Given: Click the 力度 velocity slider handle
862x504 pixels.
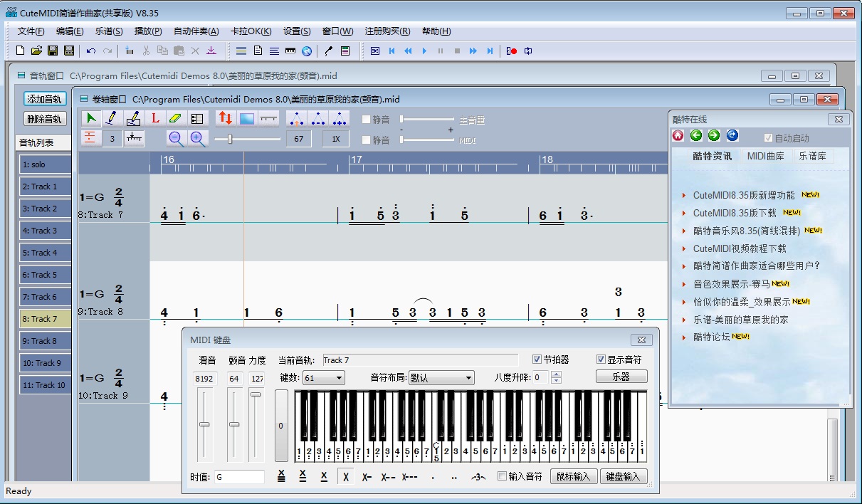Looking at the screenshot, I should click(256, 394).
